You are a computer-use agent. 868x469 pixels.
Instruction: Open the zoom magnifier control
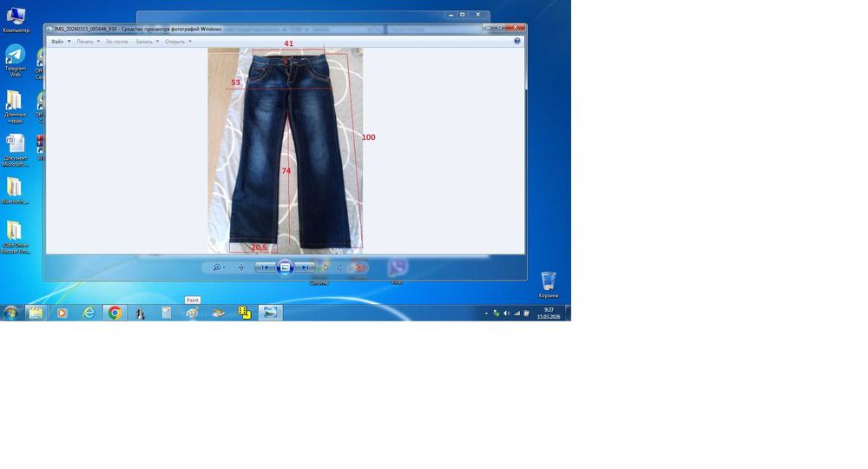(x=218, y=268)
